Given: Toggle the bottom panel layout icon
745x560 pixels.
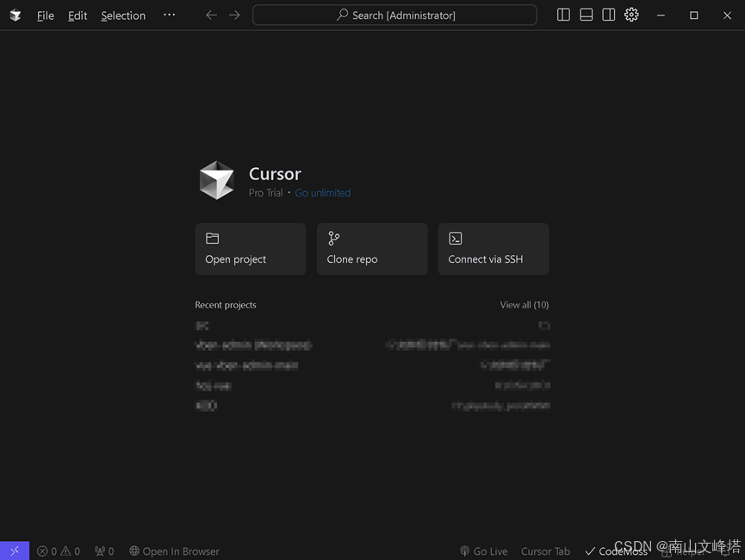Looking at the screenshot, I should click(587, 15).
